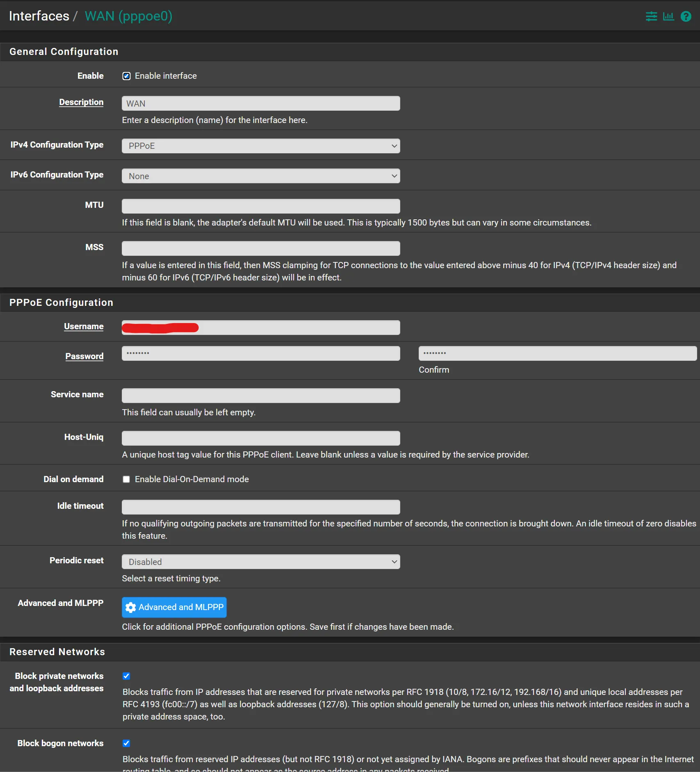
Task: Go to Interfaces breadcrumb
Action: 39,16
